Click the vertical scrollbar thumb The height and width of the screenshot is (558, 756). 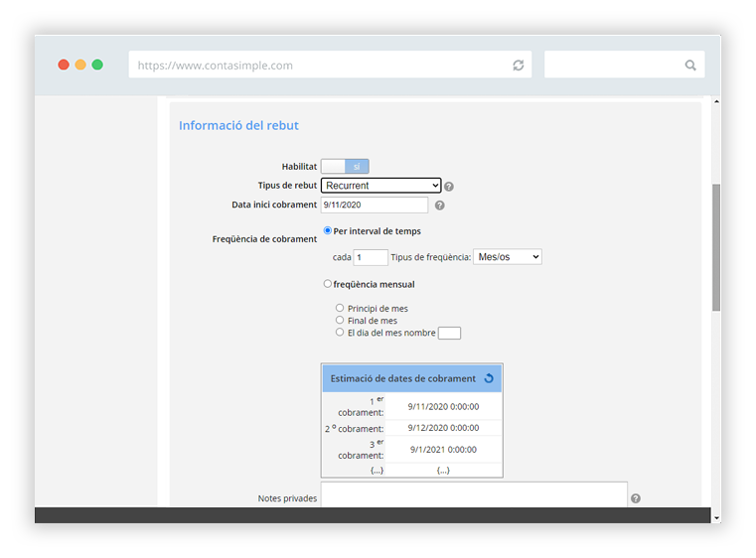pyautogui.click(x=716, y=247)
